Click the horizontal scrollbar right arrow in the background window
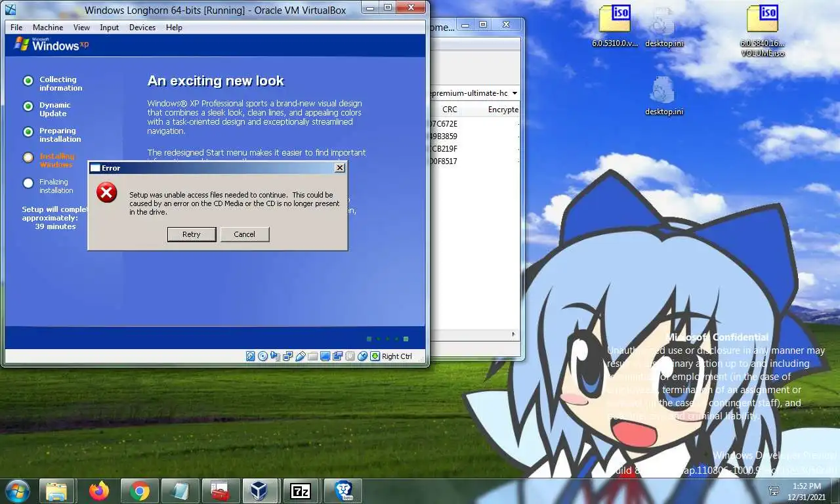Viewport: 840px width, 504px height. [514, 334]
